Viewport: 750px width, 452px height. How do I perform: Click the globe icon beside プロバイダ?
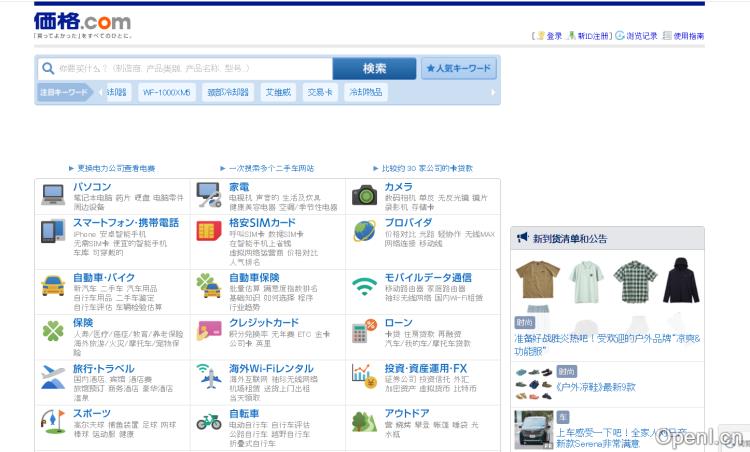coord(364,231)
